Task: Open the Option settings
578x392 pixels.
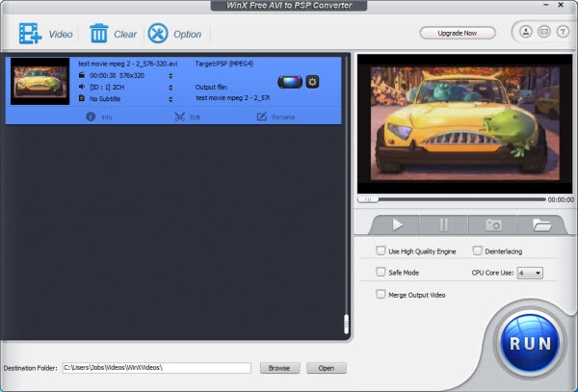Action: [159, 34]
